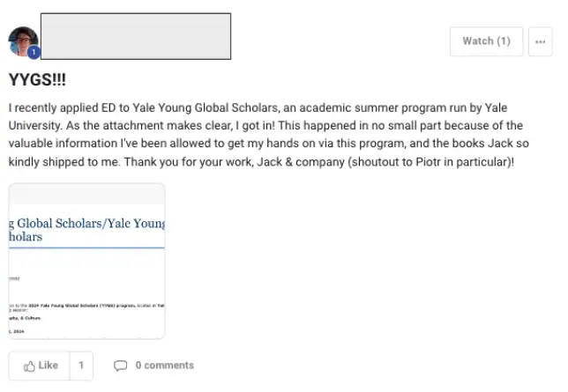Click the blue level badge on avatar

34,52
